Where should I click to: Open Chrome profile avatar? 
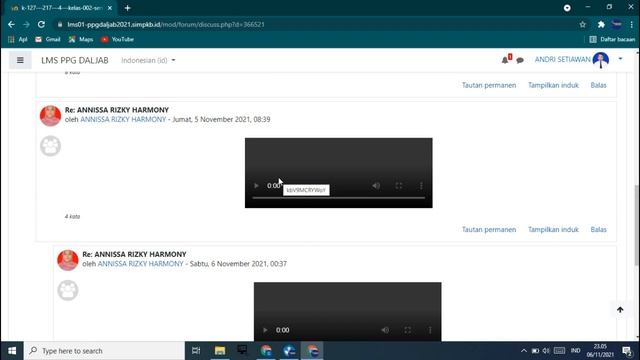point(617,24)
